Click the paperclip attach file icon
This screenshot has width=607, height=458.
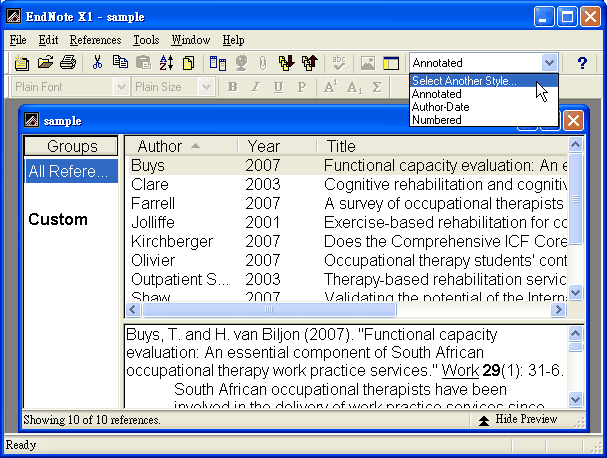pos(263,63)
